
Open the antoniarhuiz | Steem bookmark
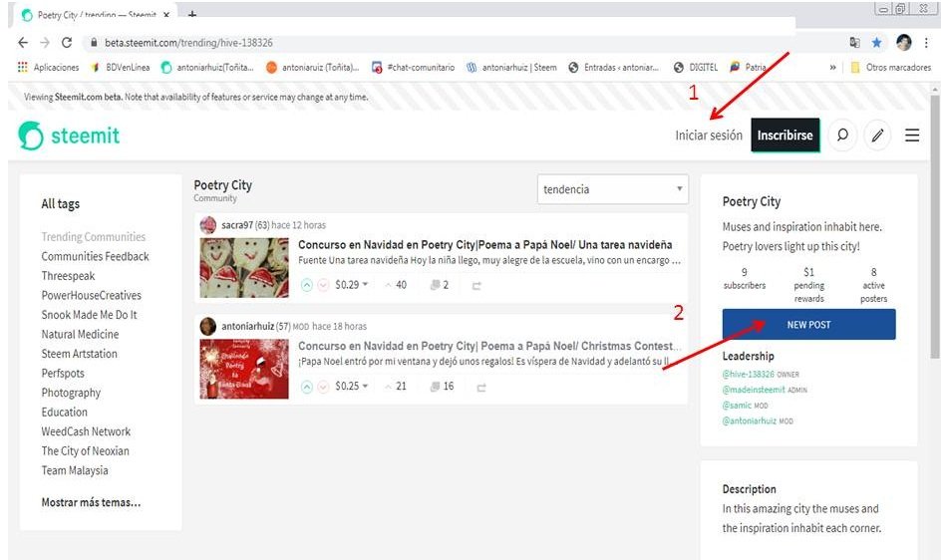511,68
